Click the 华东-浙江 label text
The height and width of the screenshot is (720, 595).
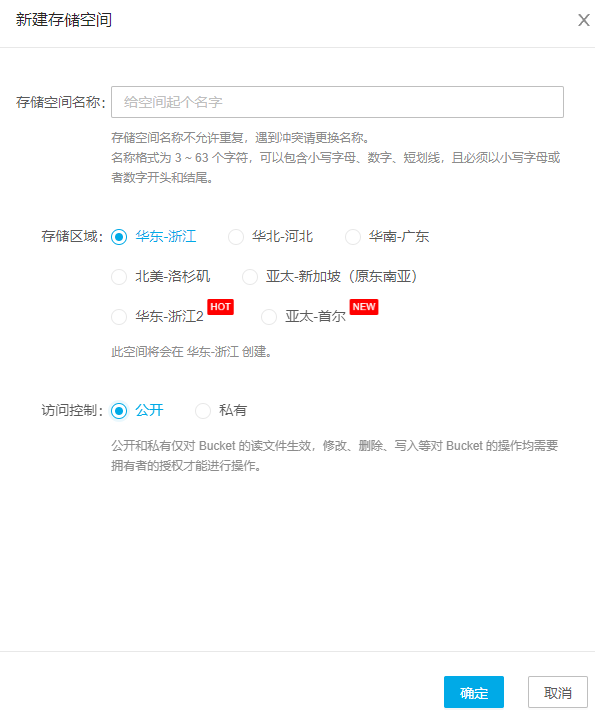pos(166,236)
